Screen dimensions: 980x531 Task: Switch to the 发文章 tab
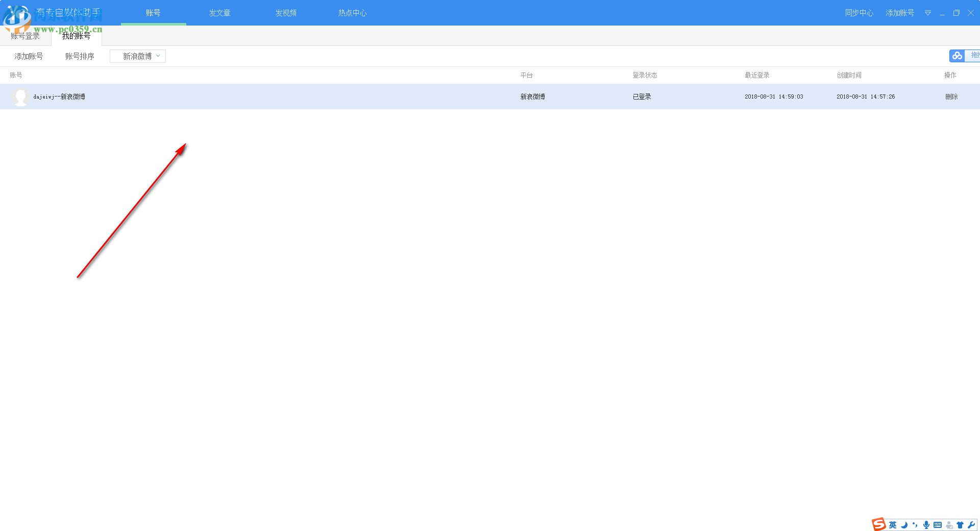click(x=219, y=13)
